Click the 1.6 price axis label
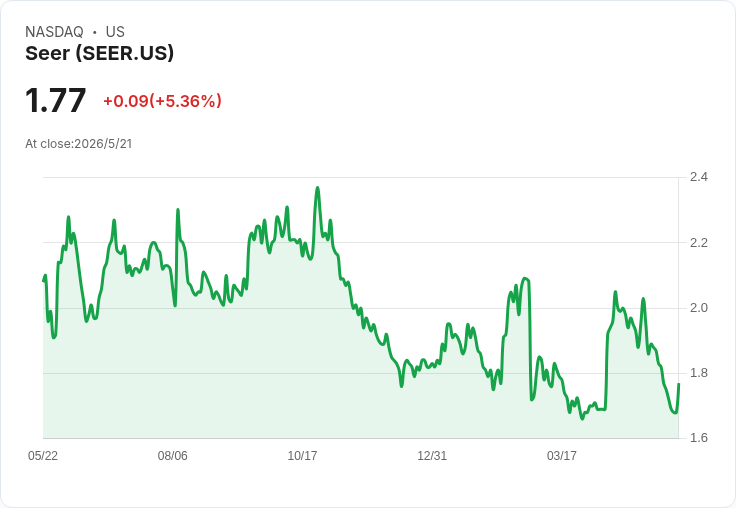This screenshot has height=508, width=736. tap(698, 438)
